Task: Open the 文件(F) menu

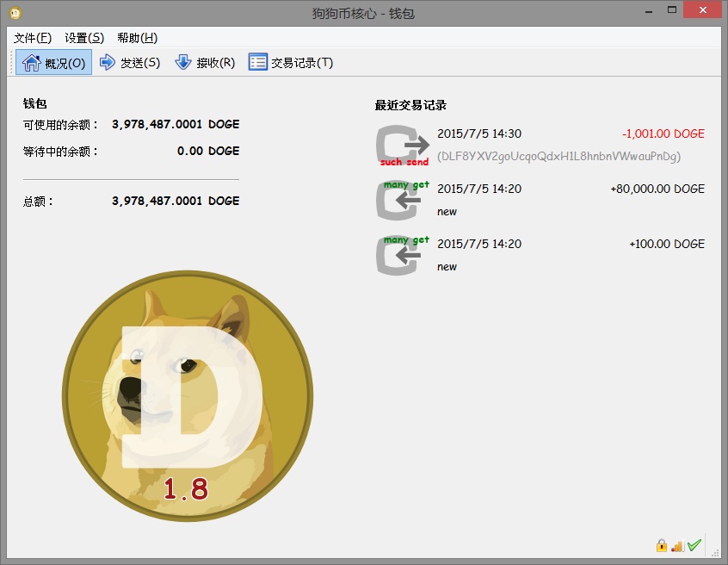Action: pos(33,38)
